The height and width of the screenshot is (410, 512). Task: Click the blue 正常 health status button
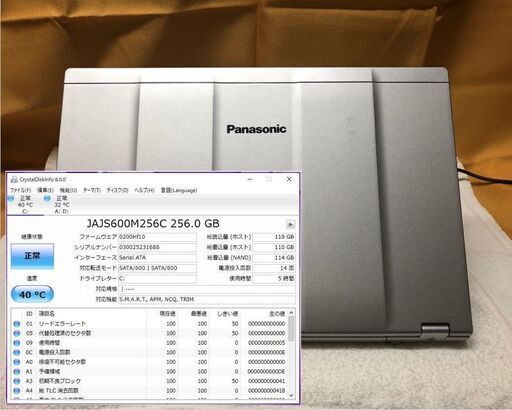coord(32,256)
